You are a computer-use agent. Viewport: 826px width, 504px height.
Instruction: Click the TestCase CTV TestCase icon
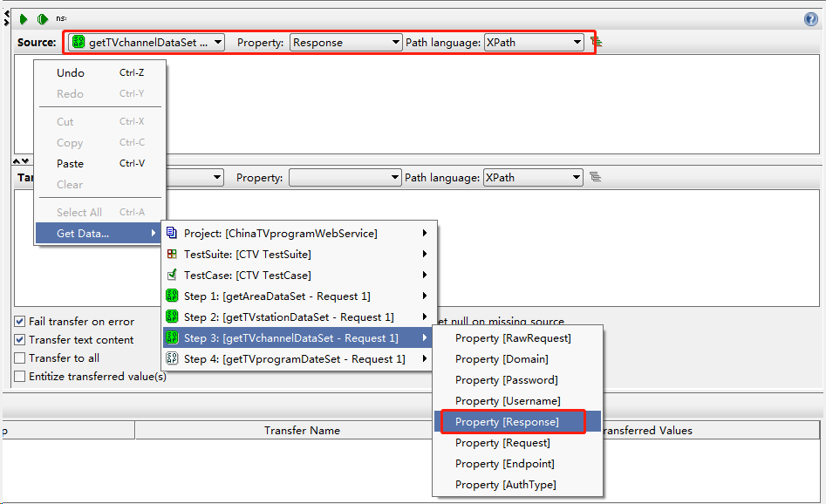pos(172,275)
